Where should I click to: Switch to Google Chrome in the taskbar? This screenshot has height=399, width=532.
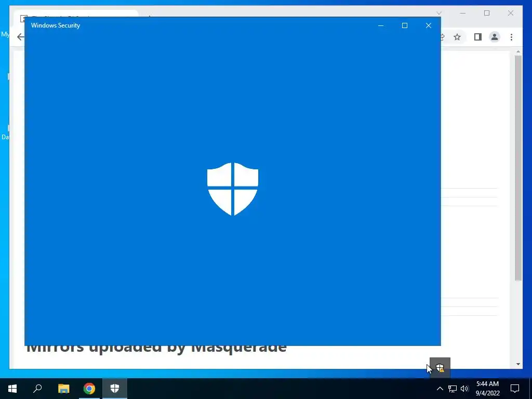pos(89,389)
